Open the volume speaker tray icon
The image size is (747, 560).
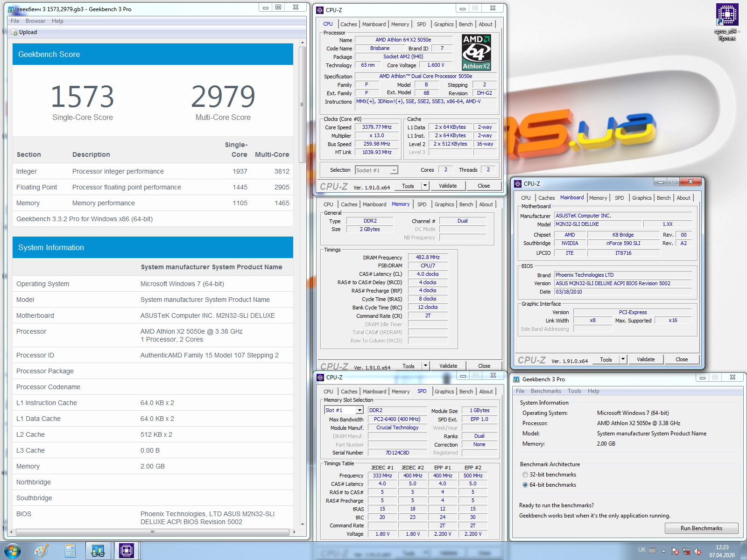point(698,551)
